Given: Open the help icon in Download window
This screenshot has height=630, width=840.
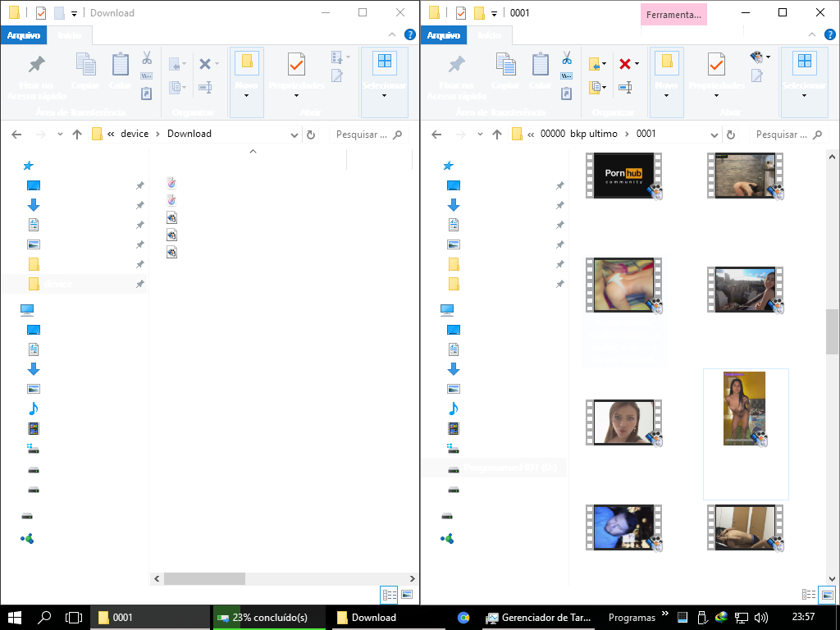Looking at the screenshot, I should tap(410, 34).
